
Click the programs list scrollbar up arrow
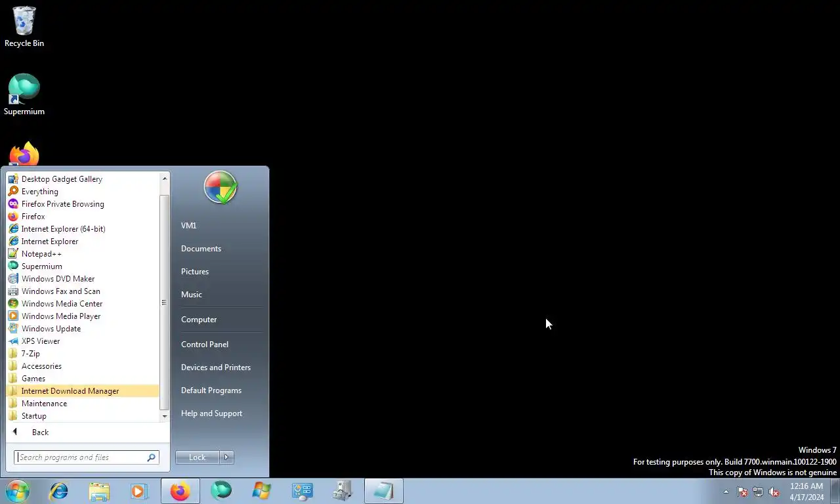point(165,178)
